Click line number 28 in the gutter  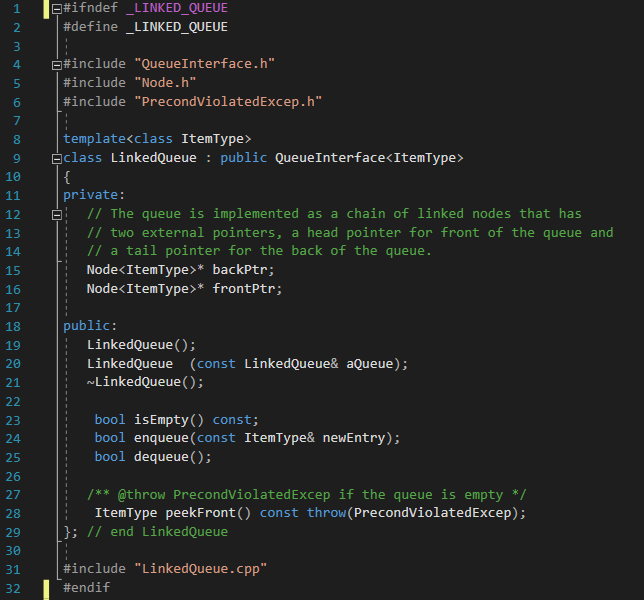pyautogui.click(x=13, y=514)
